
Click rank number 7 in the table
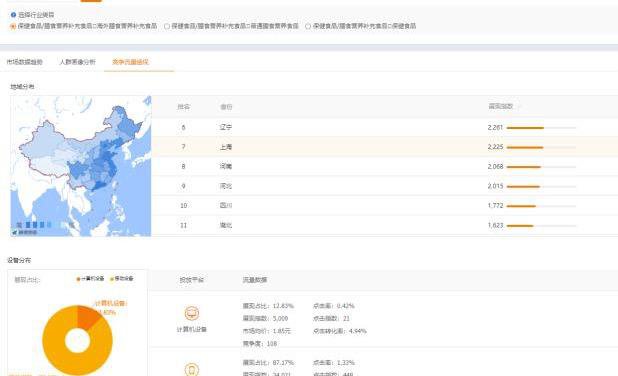[x=183, y=147]
